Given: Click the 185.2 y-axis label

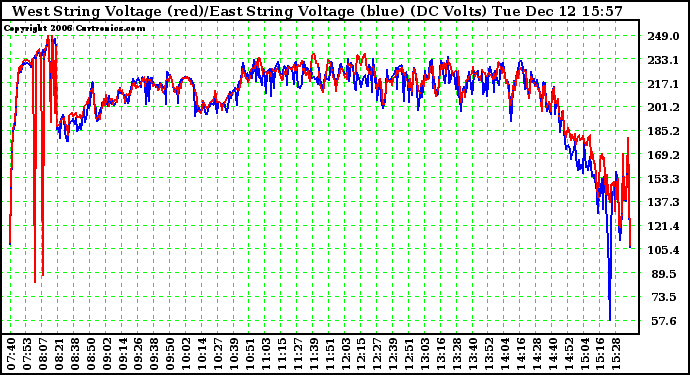Looking at the screenshot, I should click(663, 131).
